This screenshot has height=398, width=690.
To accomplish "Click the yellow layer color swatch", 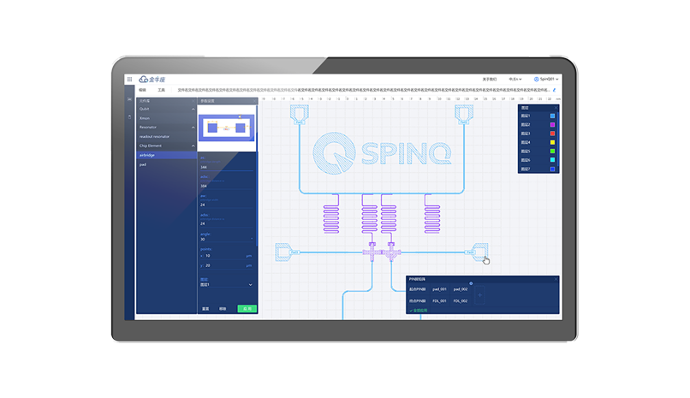I will (x=552, y=142).
